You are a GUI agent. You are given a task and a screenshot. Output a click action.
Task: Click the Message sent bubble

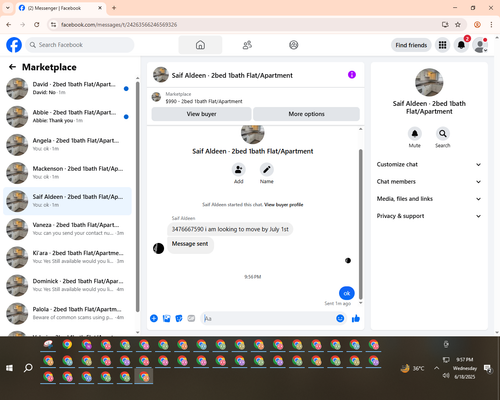[x=190, y=244]
